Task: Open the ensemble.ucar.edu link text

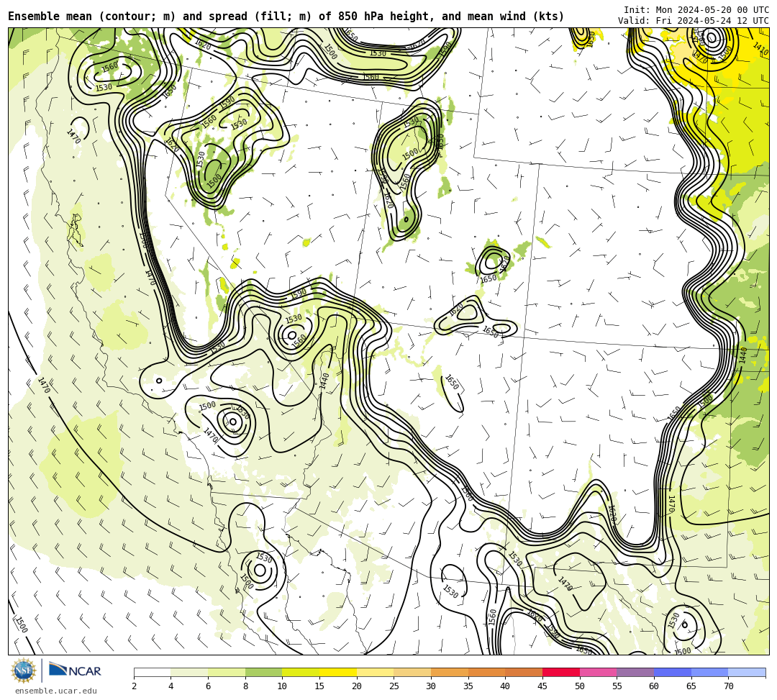Action: tap(56, 691)
